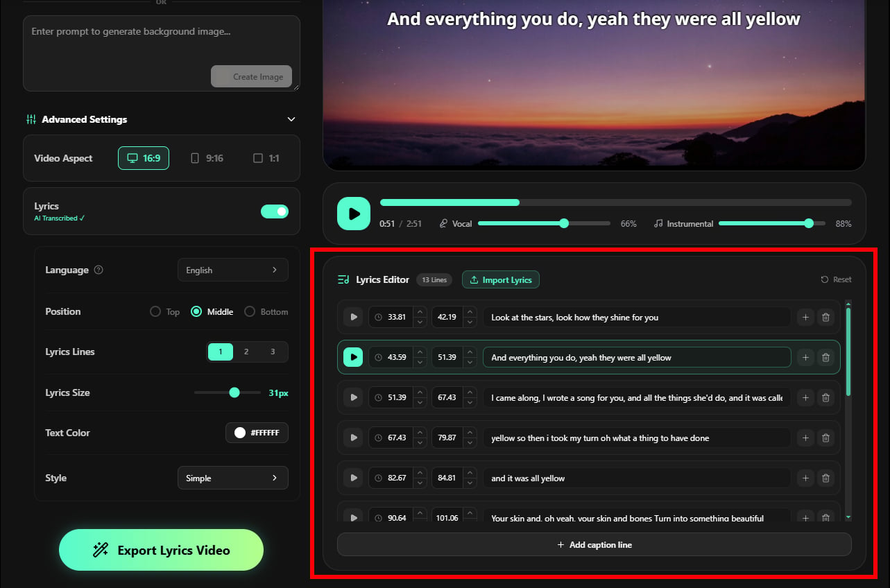Select the Middle position radio button
This screenshot has width=890, height=588.
(x=196, y=311)
